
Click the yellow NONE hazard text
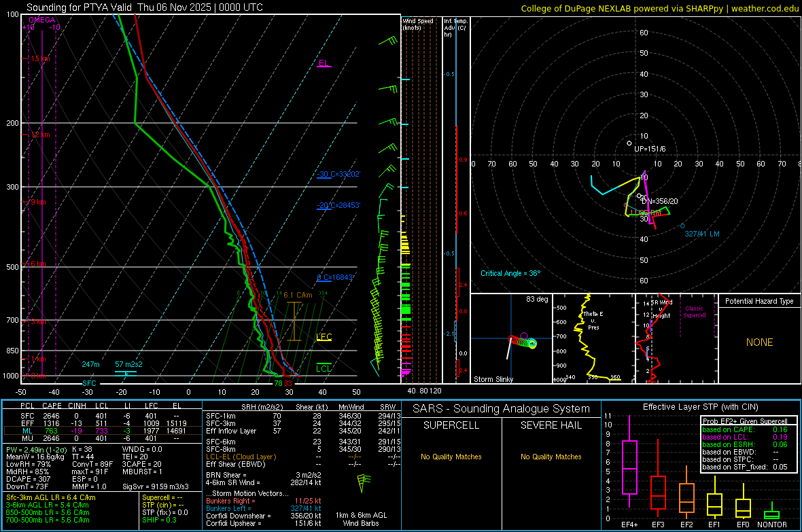point(760,342)
